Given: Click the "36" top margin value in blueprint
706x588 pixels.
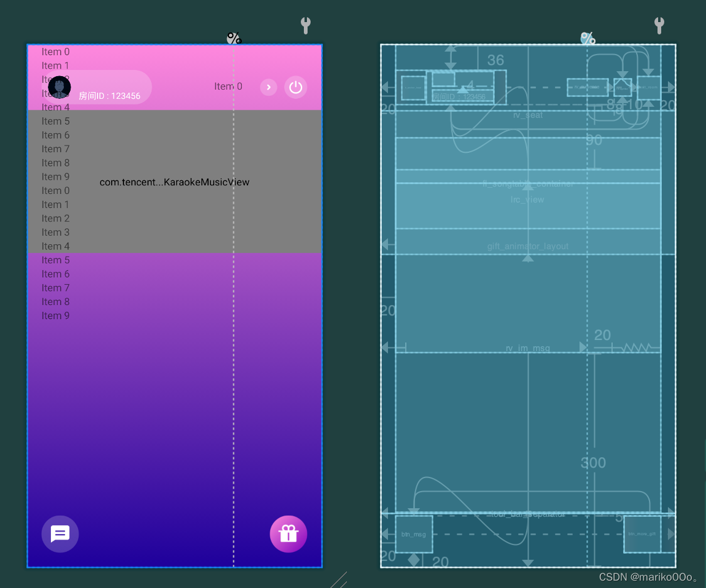Looking at the screenshot, I should pyautogui.click(x=495, y=60).
